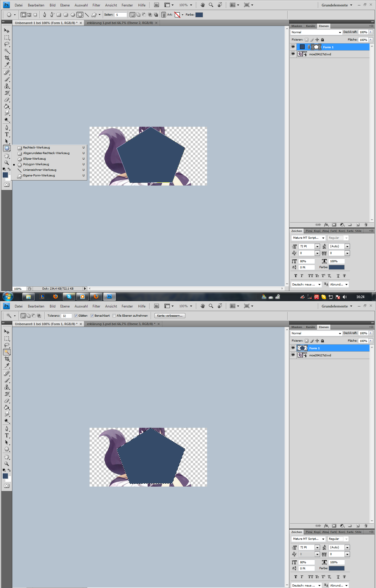The width and height of the screenshot is (376, 588).
Task: Toggle Benachbart checkbox in lower options bar
Action: coord(92,316)
